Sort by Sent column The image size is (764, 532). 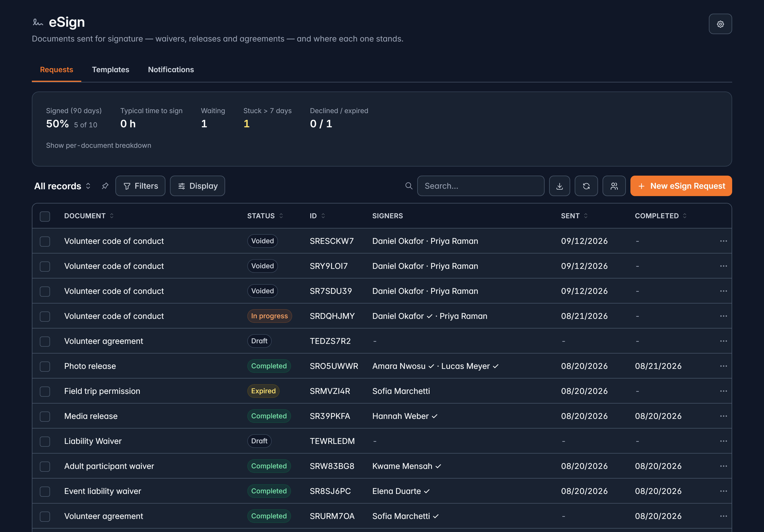click(574, 216)
